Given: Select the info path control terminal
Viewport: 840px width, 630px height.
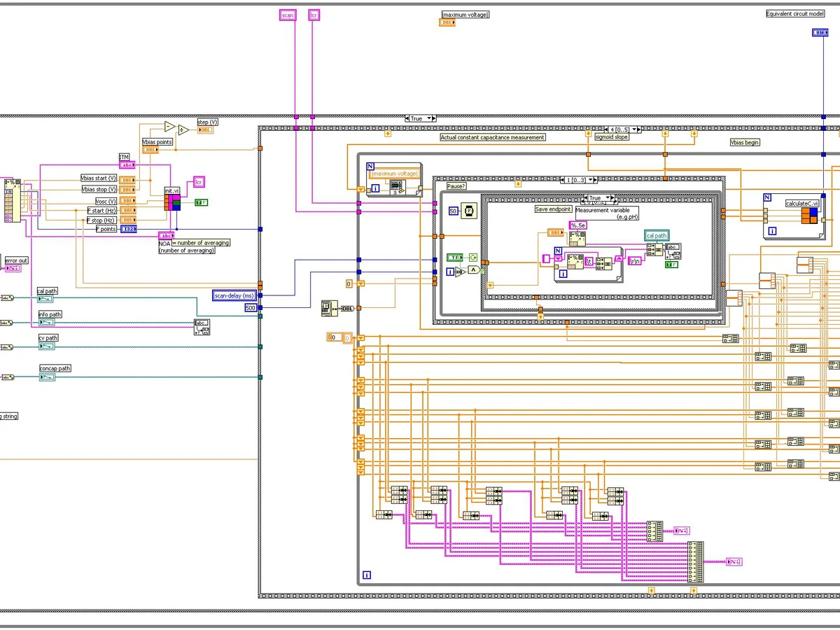Looking at the screenshot, I should (x=46, y=323).
